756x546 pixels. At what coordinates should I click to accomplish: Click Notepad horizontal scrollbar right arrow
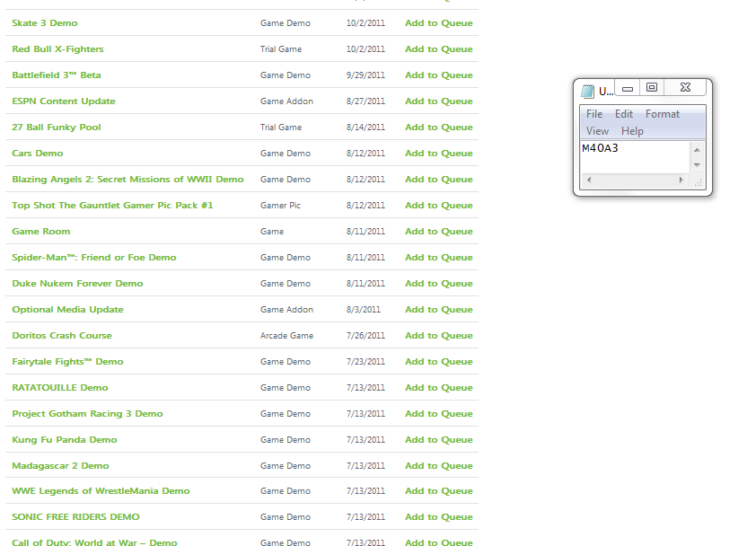pos(681,180)
